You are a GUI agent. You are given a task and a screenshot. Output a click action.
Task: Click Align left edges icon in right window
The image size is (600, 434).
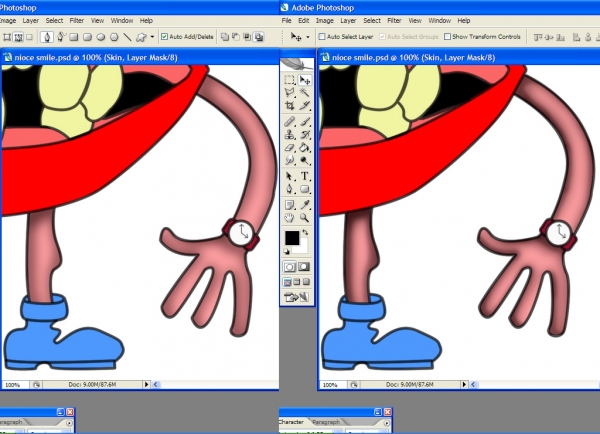(576, 37)
